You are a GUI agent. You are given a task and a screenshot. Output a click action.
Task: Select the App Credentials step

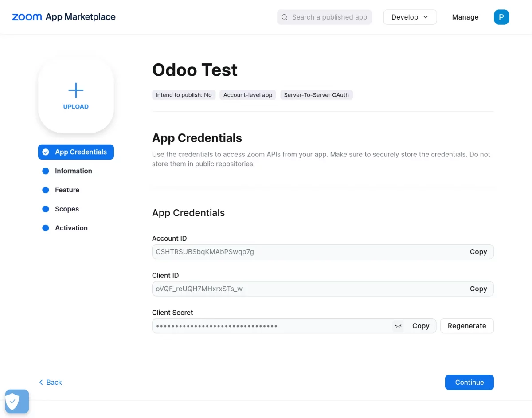[76, 152]
